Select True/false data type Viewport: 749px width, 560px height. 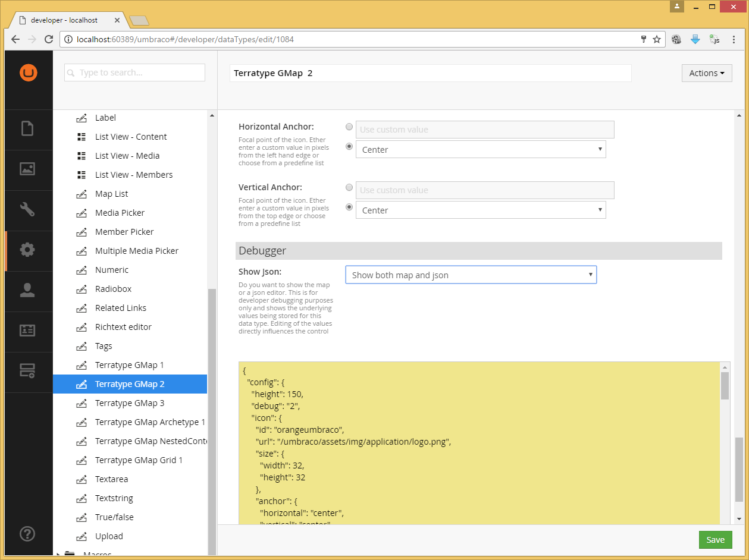point(114,517)
